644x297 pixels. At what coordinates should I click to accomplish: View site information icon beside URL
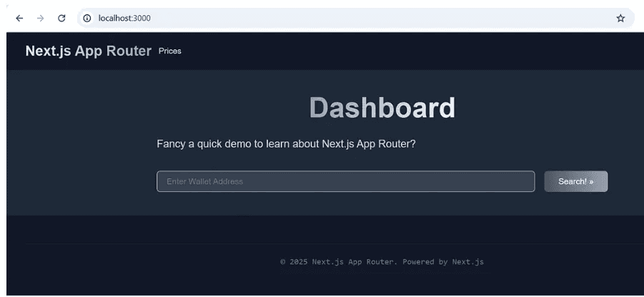[87, 19]
